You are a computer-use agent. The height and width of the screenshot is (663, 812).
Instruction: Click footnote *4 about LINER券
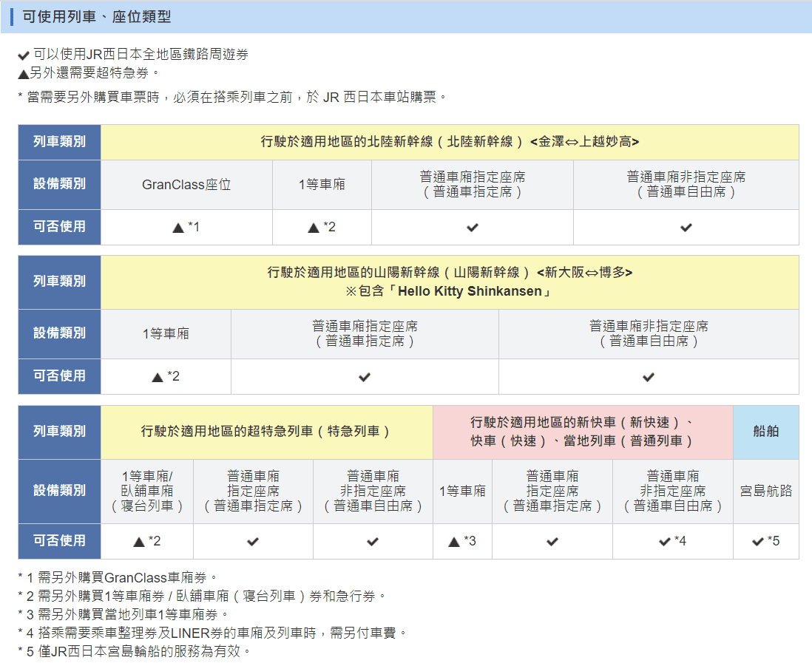pyautogui.click(x=212, y=633)
